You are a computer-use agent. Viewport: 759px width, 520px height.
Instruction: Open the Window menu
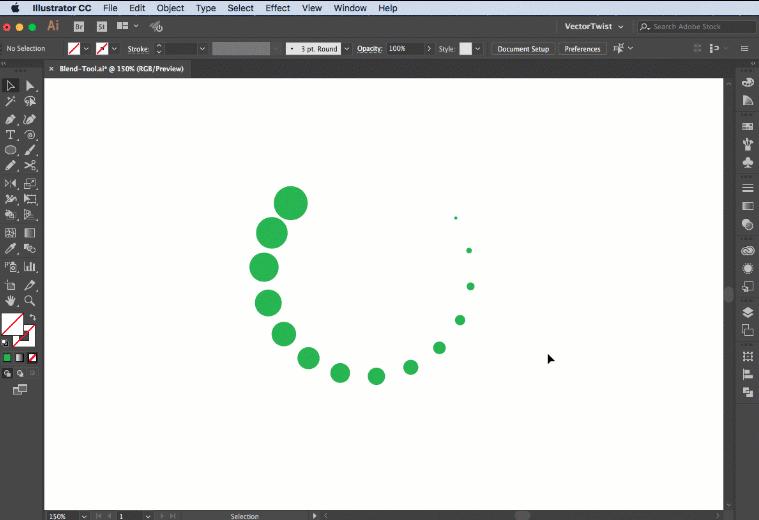[x=350, y=8]
